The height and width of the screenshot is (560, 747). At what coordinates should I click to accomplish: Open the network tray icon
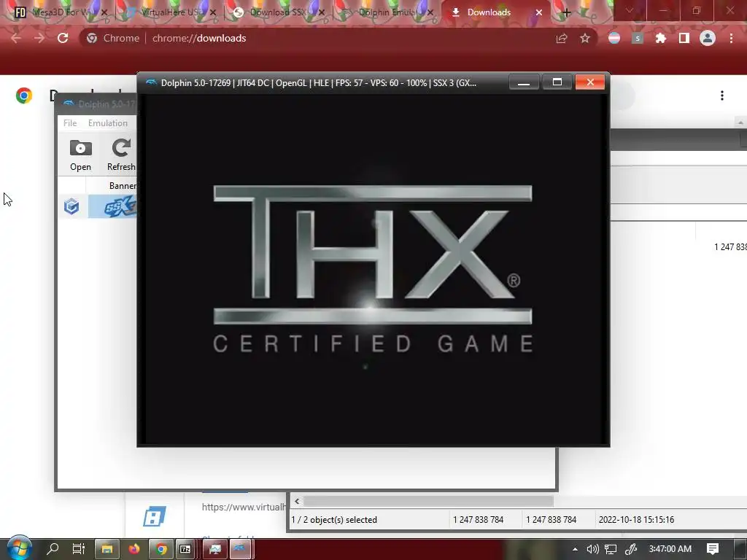[x=611, y=549]
